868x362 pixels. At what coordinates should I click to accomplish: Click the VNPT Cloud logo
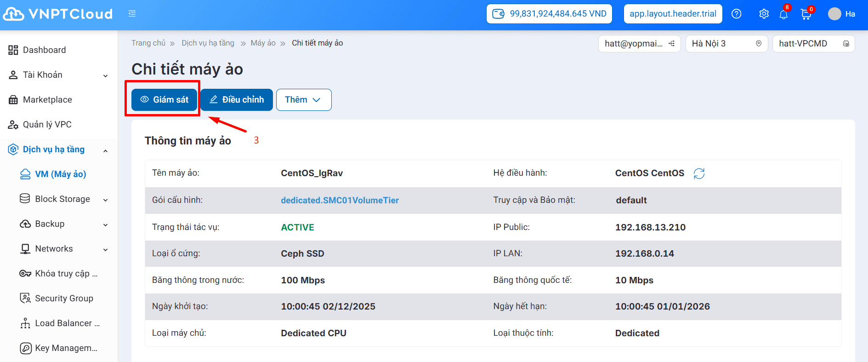pyautogui.click(x=58, y=14)
